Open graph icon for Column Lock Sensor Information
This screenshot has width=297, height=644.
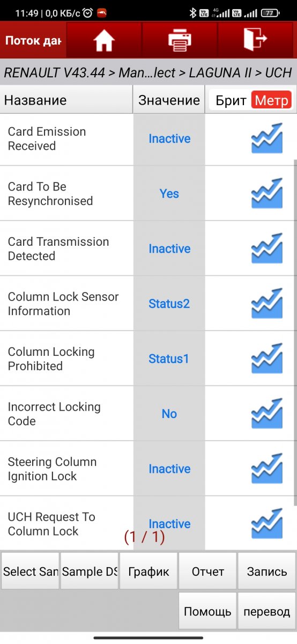pos(266,304)
